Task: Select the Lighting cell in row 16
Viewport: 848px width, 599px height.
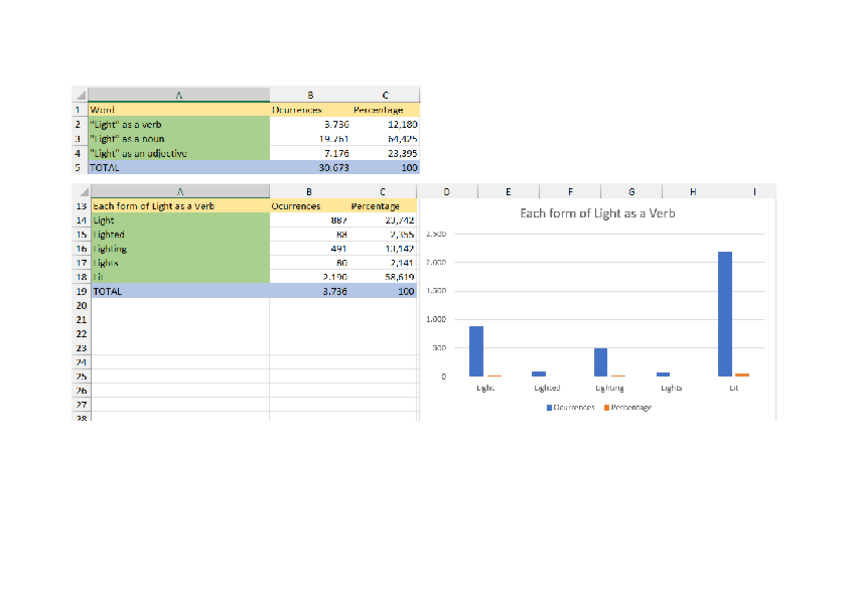Action: (x=179, y=248)
